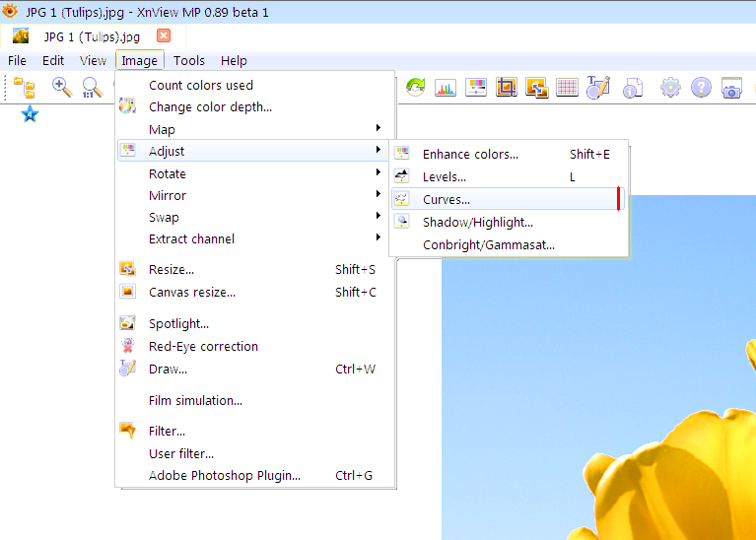Choose Levels... in Adjust submenu
The width and height of the screenshot is (756, 540).
509,177
